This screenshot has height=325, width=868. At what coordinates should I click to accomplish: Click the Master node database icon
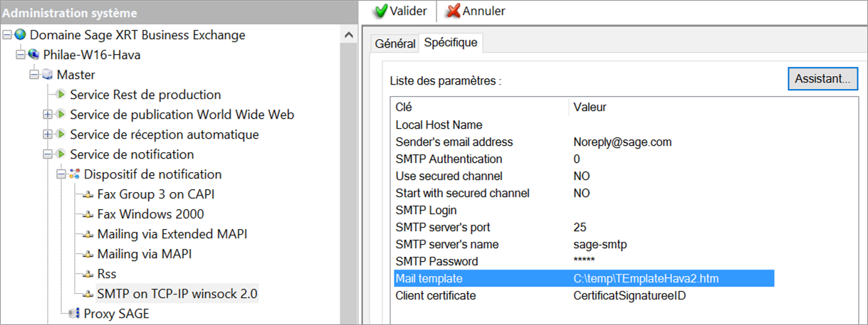click(47, 75)
